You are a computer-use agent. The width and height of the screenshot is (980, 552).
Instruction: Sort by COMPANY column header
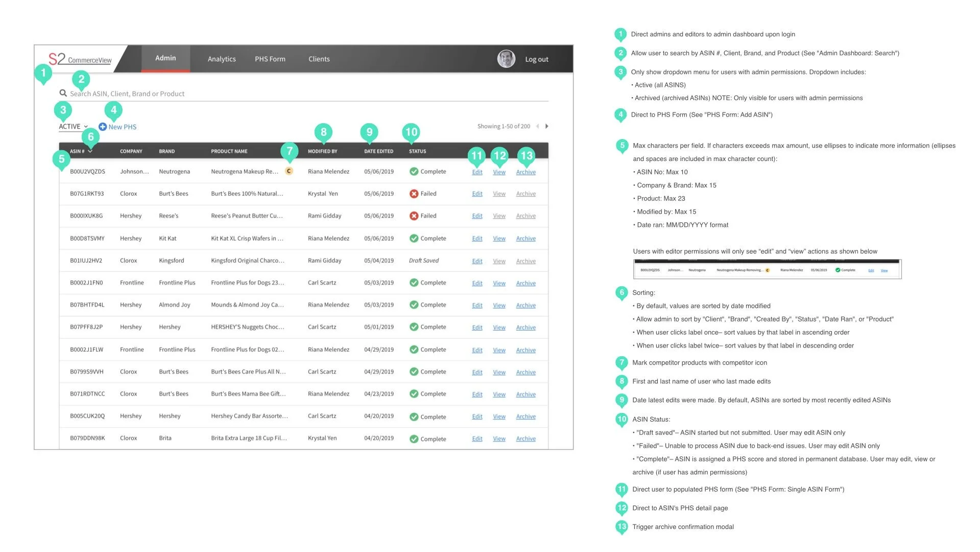pyautogui.click(x=131, y=151)
